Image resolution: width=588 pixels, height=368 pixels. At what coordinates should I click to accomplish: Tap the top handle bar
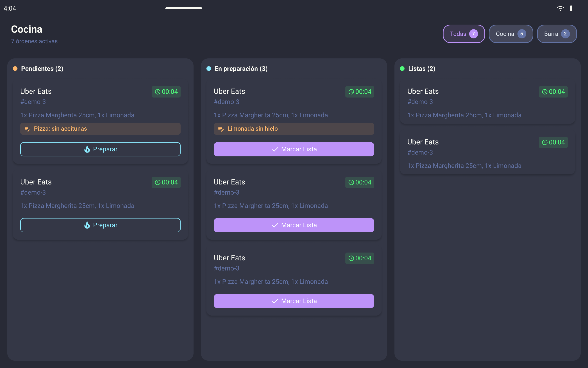pyautogui.click(x=184, y=8)
